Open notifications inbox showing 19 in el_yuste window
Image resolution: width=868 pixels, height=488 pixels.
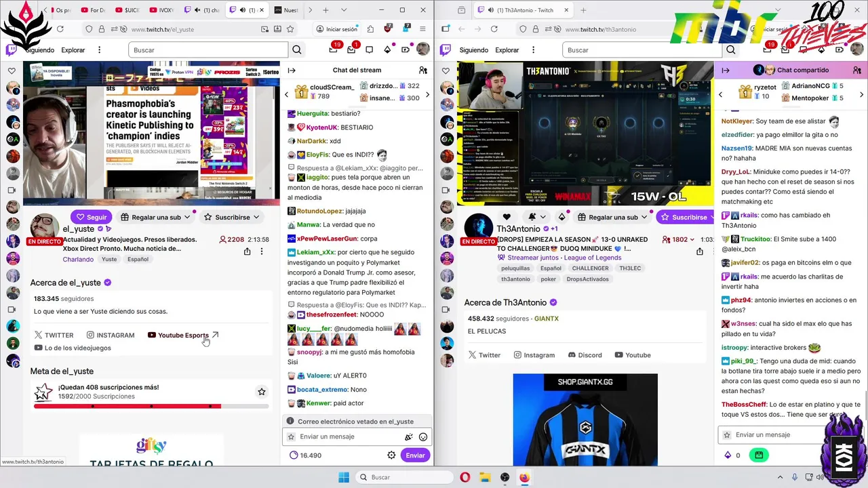(x=333, y=49)
